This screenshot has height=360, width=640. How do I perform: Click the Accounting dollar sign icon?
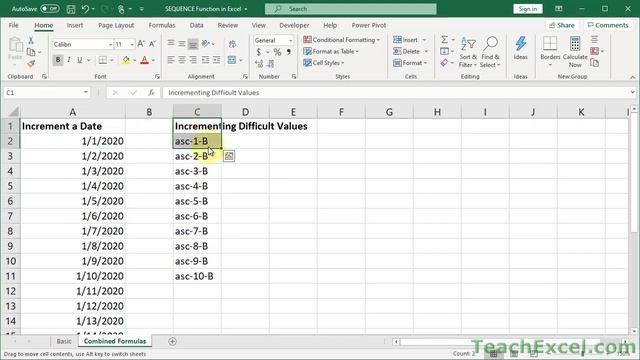coord(258,52)
